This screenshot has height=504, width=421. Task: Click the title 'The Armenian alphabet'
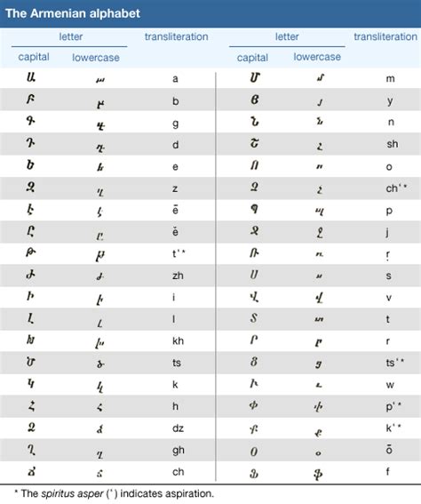(73, 13)
